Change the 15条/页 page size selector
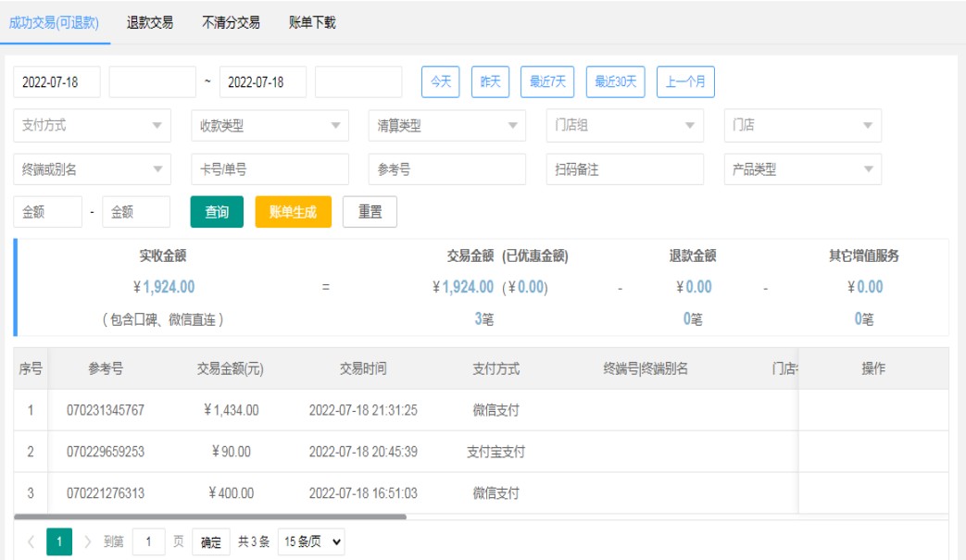966x560 pixels. point(311,542)
